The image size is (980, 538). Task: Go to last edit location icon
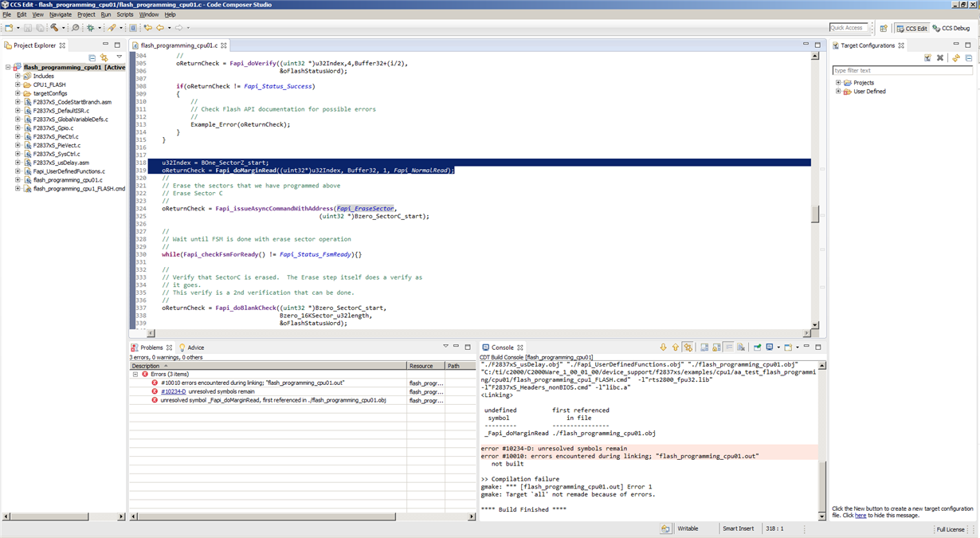pyautogui.click(x=147, y=28)
